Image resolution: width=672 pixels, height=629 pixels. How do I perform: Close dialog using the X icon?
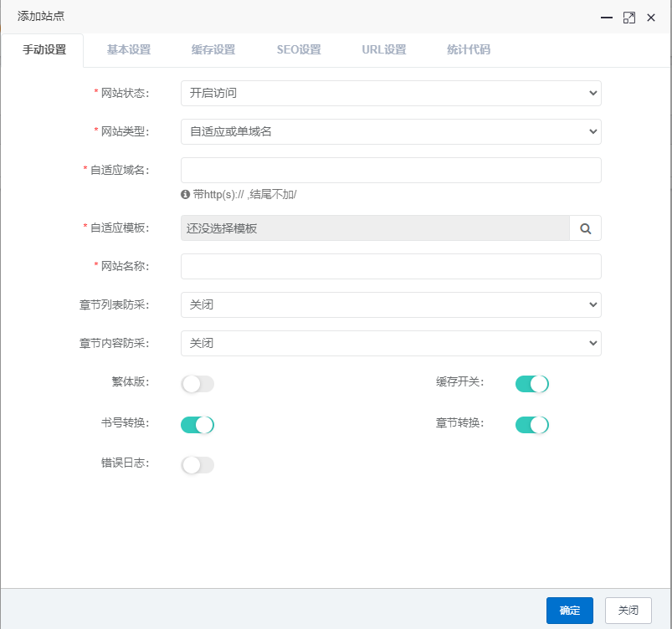[x=650, y=17]
